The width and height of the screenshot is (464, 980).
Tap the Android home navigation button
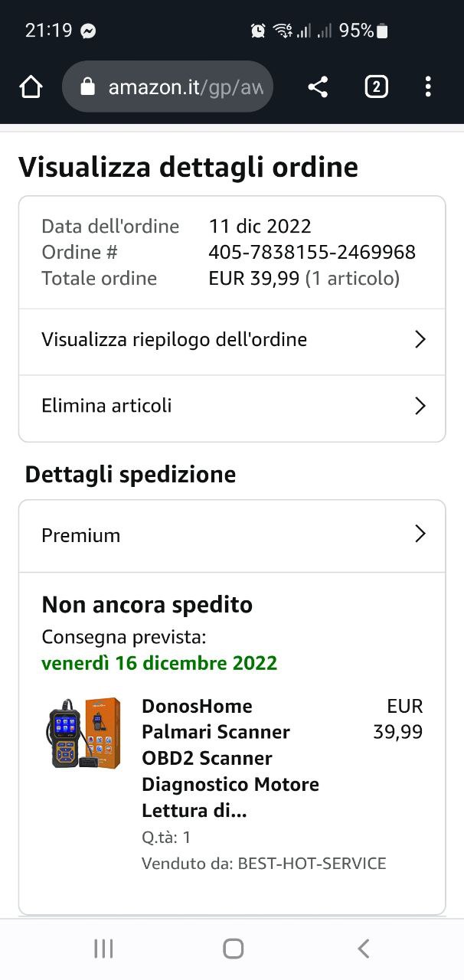[x=234, y=949]
